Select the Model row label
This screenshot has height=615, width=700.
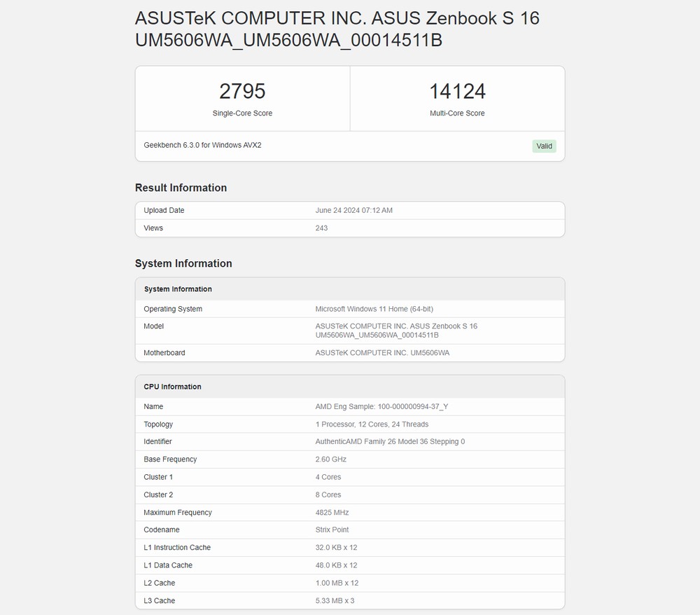[x=153, y=326]
